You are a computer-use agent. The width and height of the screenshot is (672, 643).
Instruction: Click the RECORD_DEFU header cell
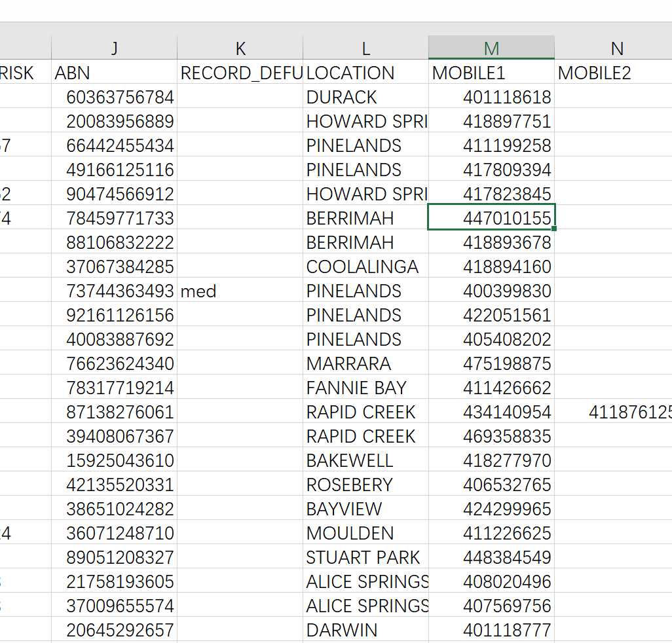[240, 72]
